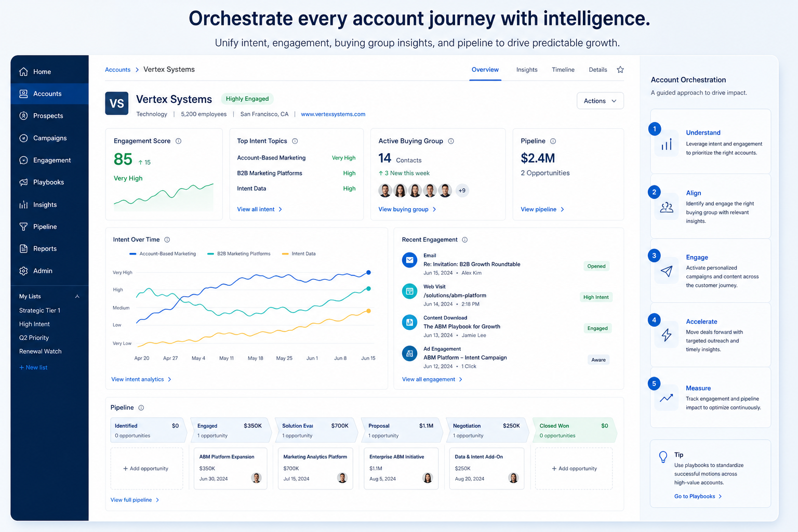This screenshot has height=532, width=798.
Task: Click the Tip lightbulb icon
Action: coord(663,457)
